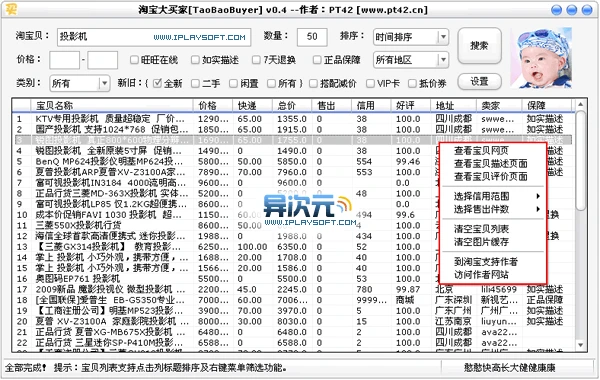Open the 类别 category dropdown

104,83
